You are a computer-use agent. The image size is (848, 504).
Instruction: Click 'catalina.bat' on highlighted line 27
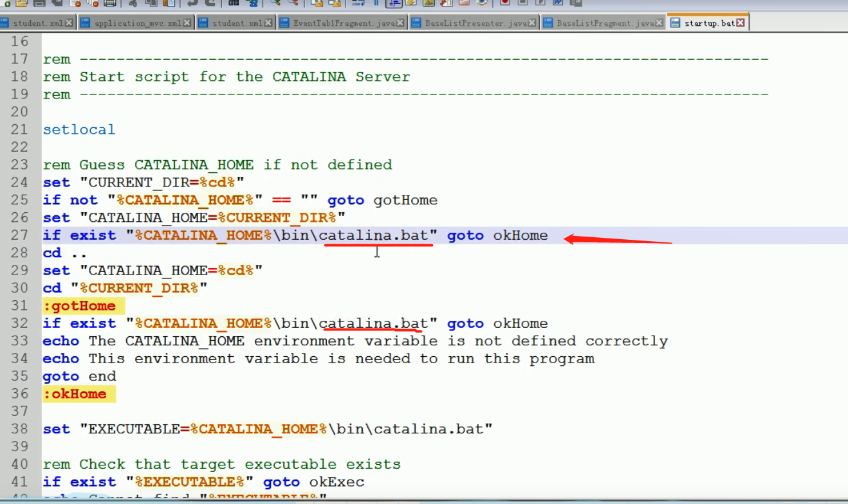click(374, 235)
